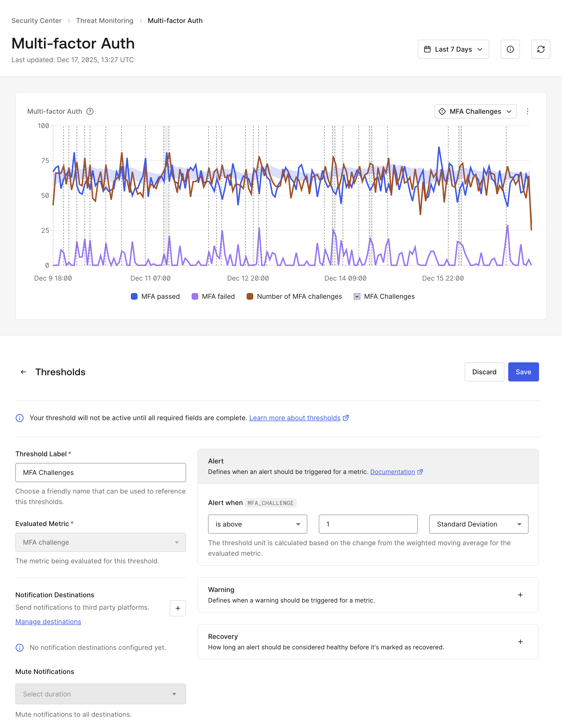The width and height of the screenshot is (562, 728).
Task: Click the MFA_CHALLENGE metric tag
Action: [270, 503]
